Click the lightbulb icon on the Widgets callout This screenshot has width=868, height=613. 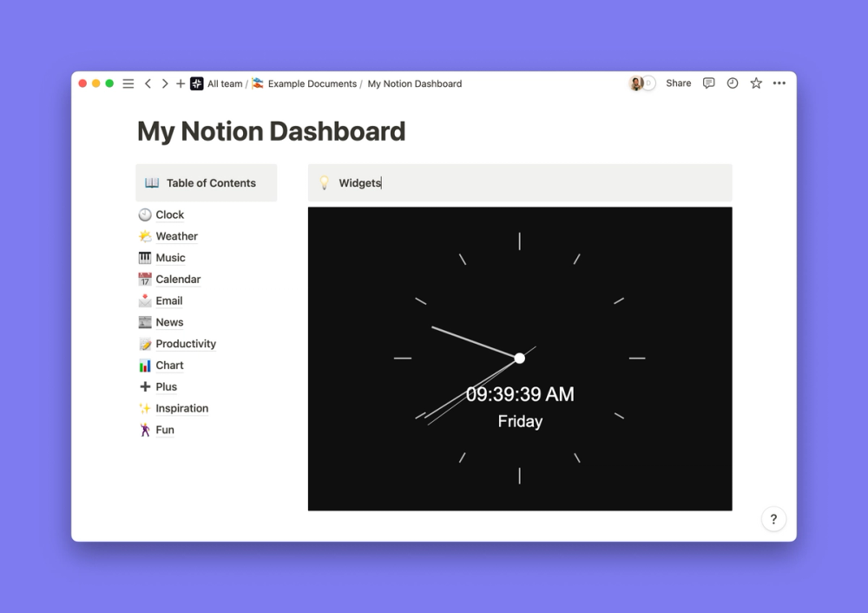coord(325,182)
